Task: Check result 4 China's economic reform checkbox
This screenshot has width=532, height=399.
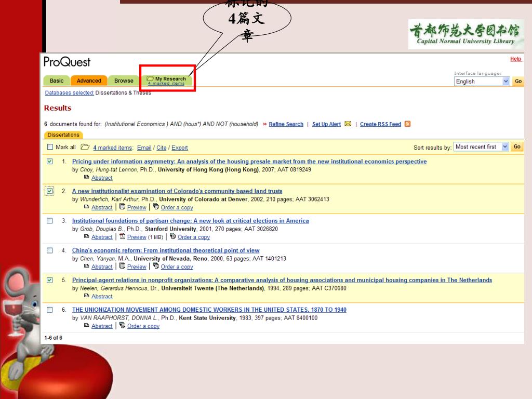Action: tap(49, 250)
